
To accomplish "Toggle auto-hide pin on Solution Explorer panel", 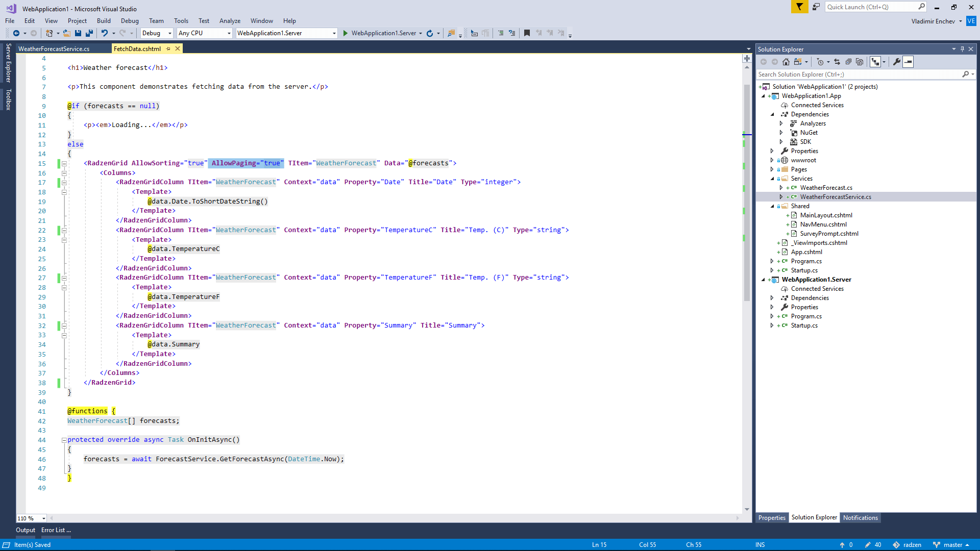I will pyautogui.click(x=962, y=49).
